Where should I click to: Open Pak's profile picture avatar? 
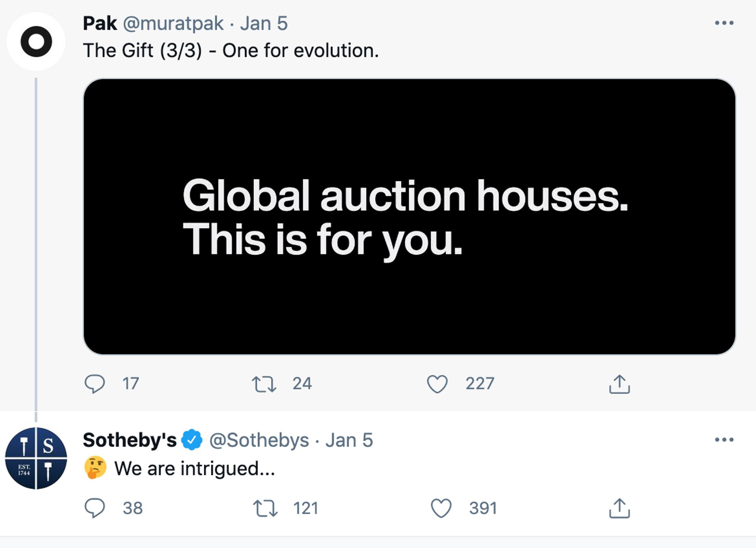[x=36, y=41]
